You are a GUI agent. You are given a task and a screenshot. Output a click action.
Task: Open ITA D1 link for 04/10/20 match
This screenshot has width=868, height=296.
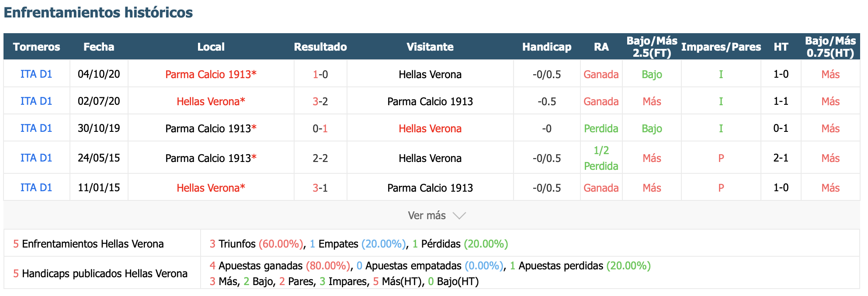(36, 74)
